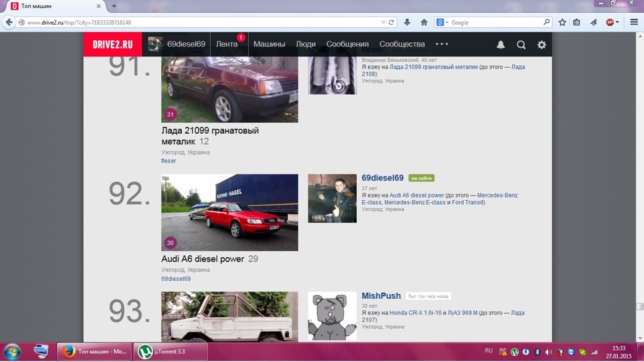Click 69diesel69 username in header

pos(186,44)
